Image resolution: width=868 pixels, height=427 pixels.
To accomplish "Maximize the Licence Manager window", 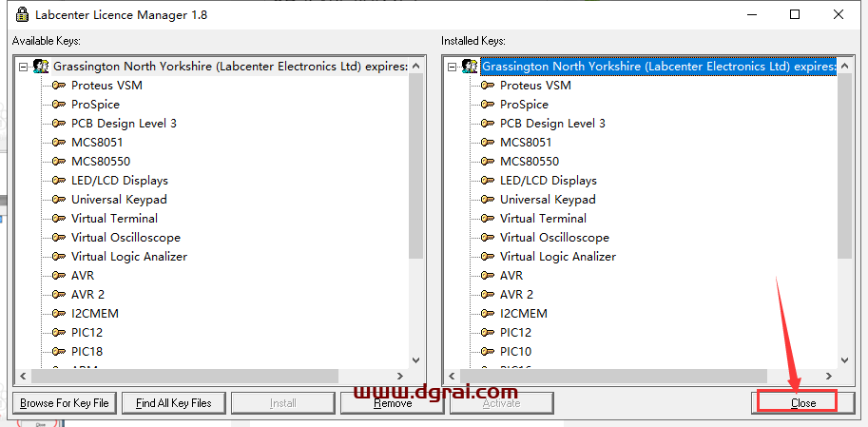I will [x=795, y=14].
